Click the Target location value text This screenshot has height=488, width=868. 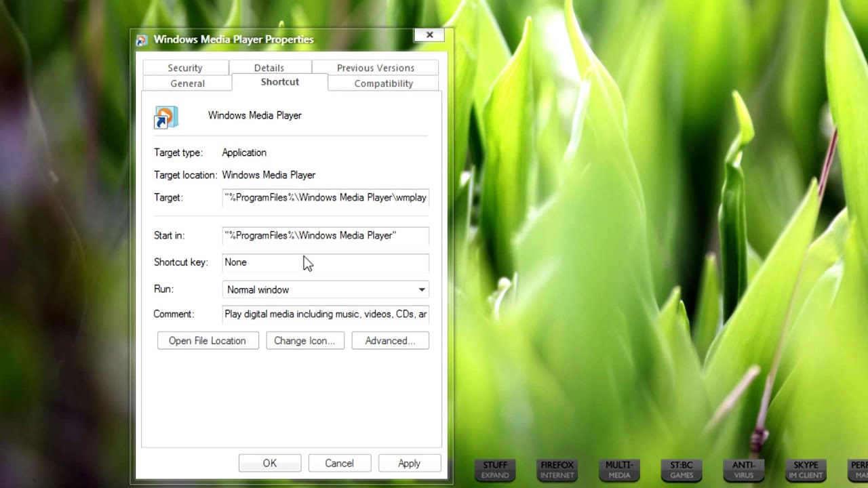269,175
